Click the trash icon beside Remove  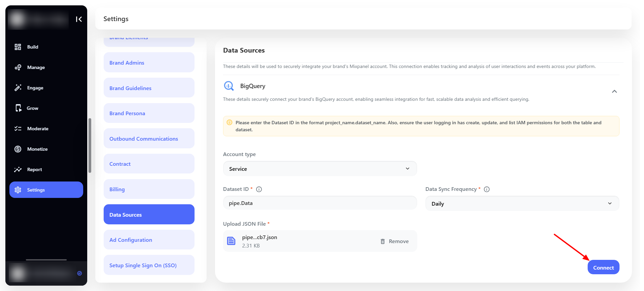pyautogui.click(x=383, y=241)
